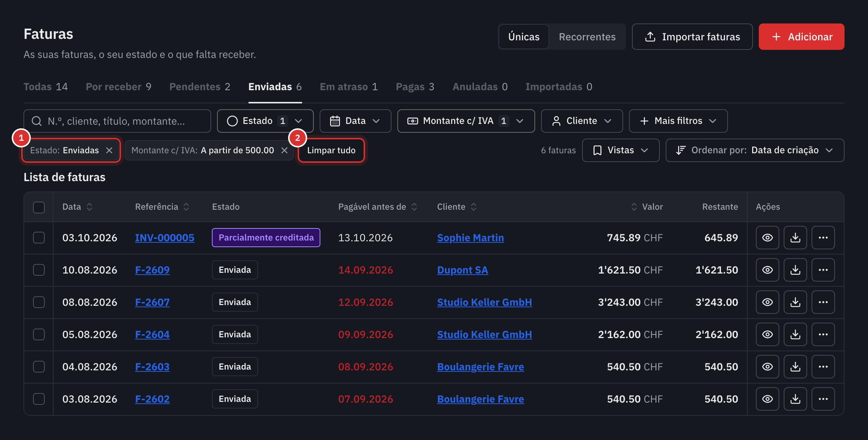
Task: Open client link Sophie Martin
Action: (470, 238)
